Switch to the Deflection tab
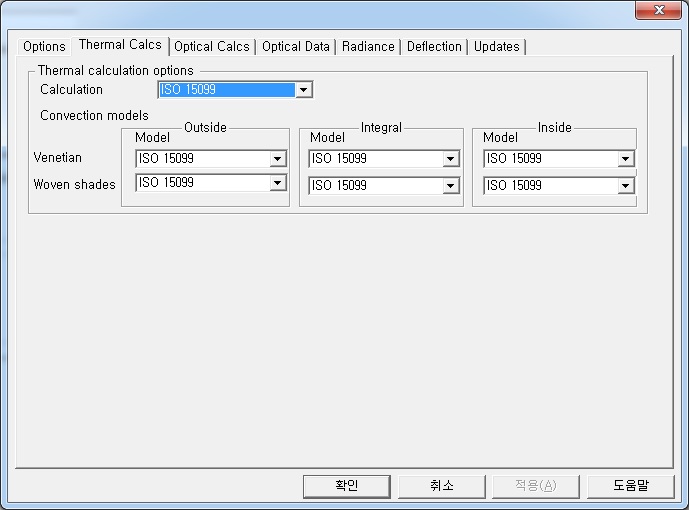 [x=434, y=46]
